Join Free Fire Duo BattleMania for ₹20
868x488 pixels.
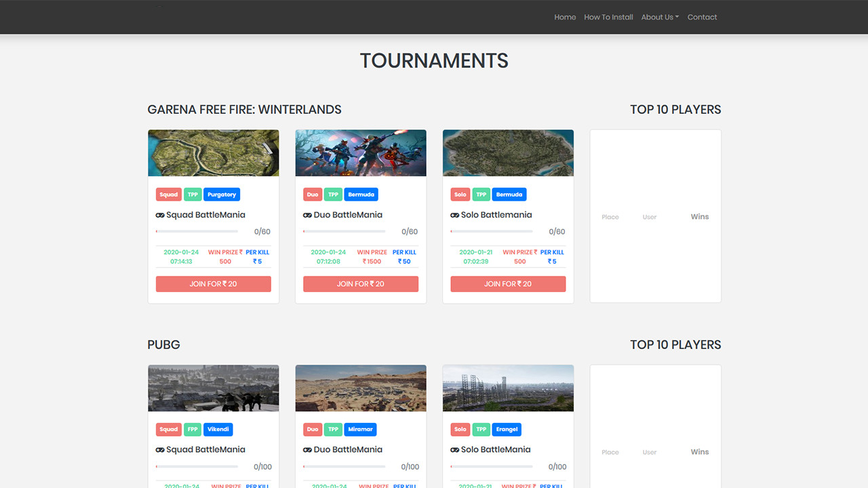coord(361,284)
